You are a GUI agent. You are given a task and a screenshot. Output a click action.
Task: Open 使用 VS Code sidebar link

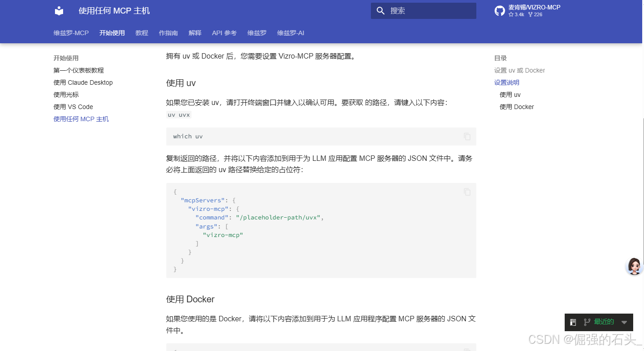[x=73, y=107]
